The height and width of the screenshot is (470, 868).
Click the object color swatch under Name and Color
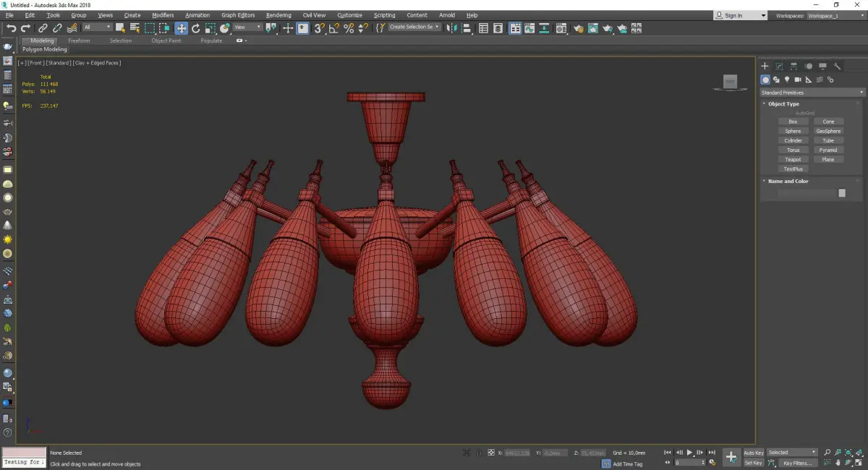[841, 193]
